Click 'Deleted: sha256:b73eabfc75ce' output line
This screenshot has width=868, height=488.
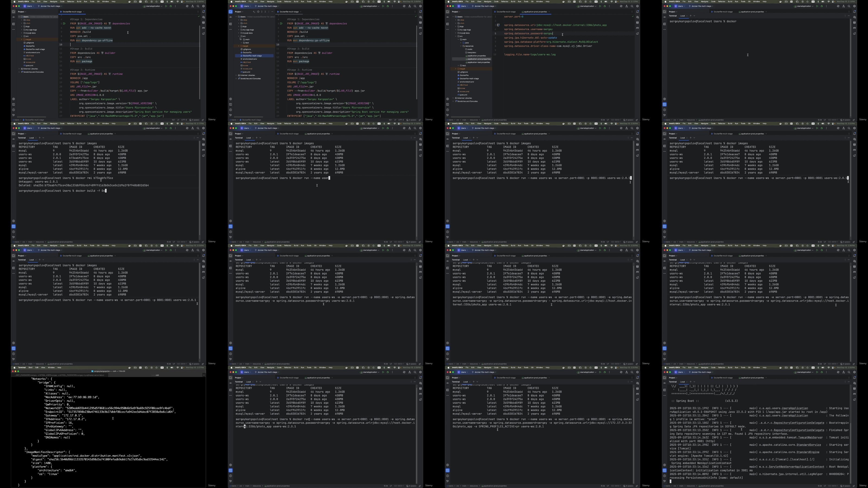(84, 185)
